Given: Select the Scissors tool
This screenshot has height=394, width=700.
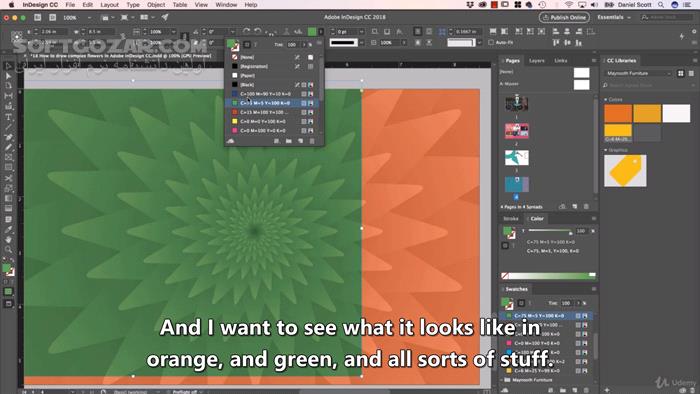Looking at the screenshot, I should click(x=8, y=178).
